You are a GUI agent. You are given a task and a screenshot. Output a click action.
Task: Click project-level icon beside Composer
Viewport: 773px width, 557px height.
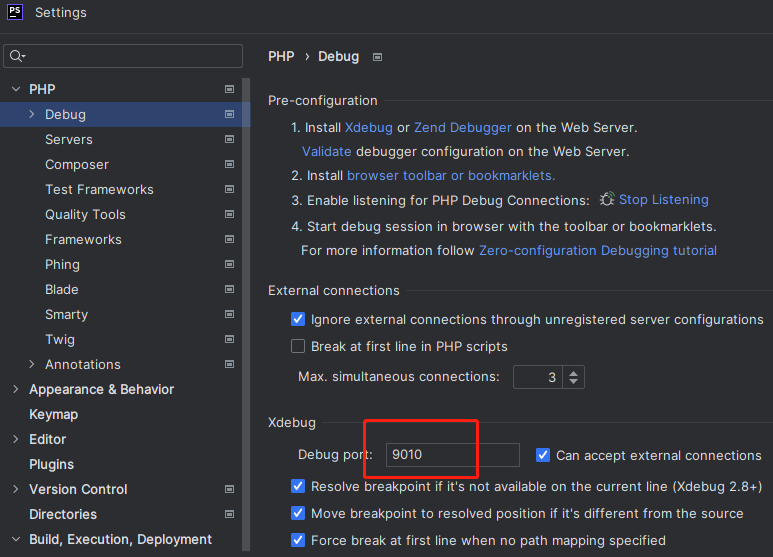229,164
